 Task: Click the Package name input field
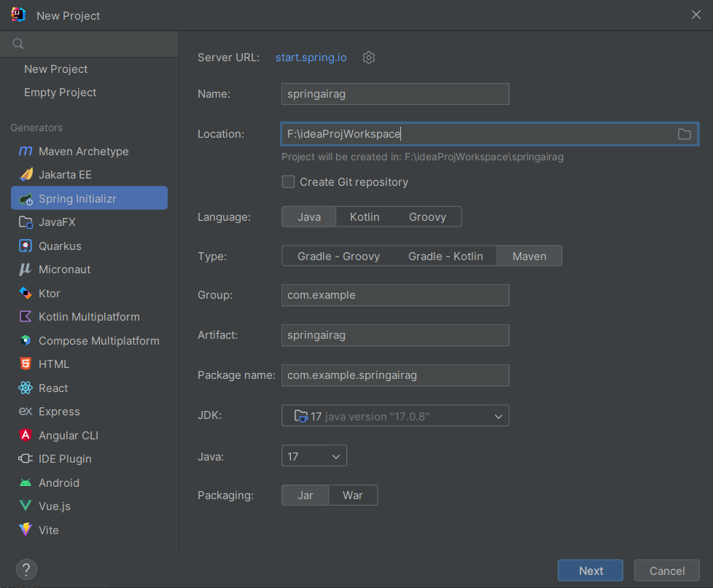click(395, 375)
